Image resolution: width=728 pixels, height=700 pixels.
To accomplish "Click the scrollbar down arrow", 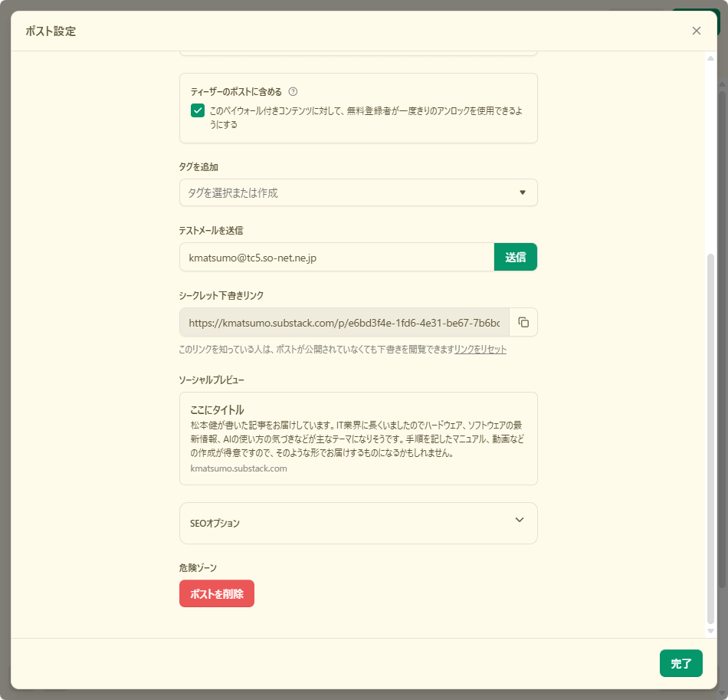I will click(x=710, y=631).
